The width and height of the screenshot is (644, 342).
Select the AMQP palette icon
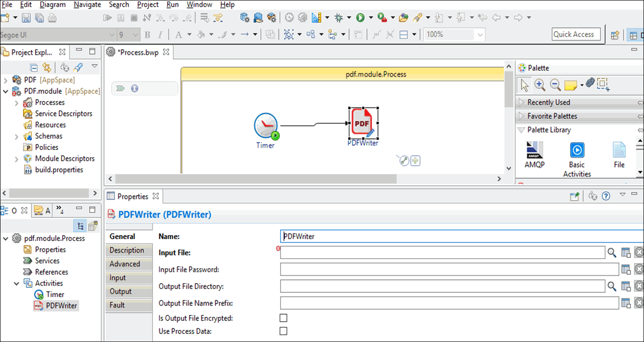(535, 151)
